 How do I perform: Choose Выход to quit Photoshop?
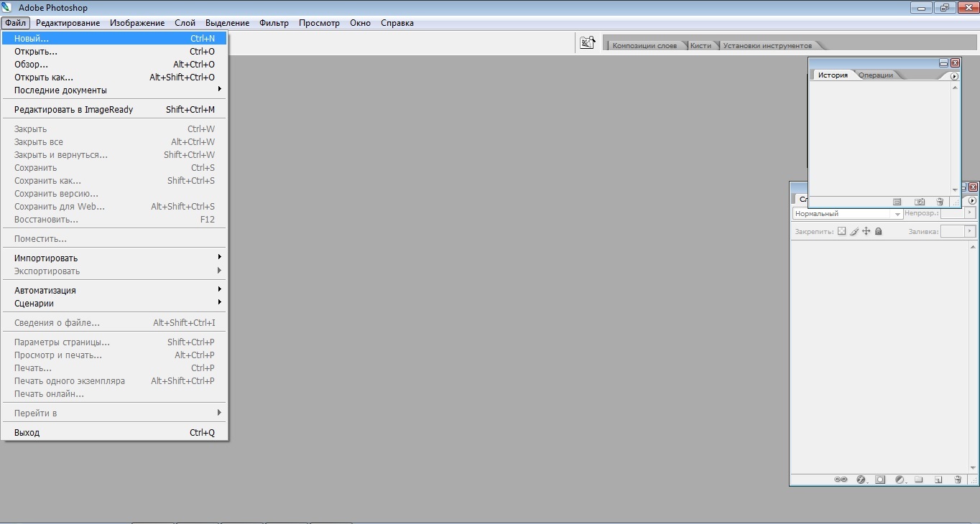[x=115, y=432]
